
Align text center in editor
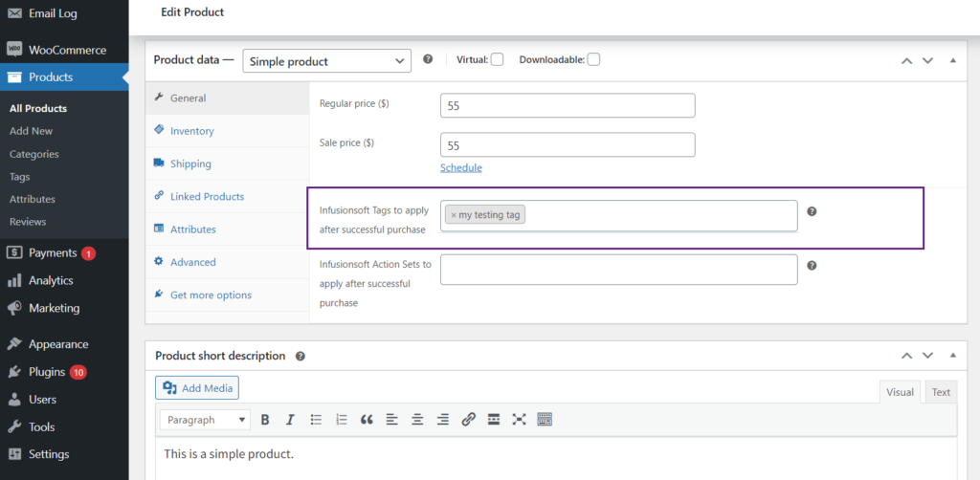(417, 420)
